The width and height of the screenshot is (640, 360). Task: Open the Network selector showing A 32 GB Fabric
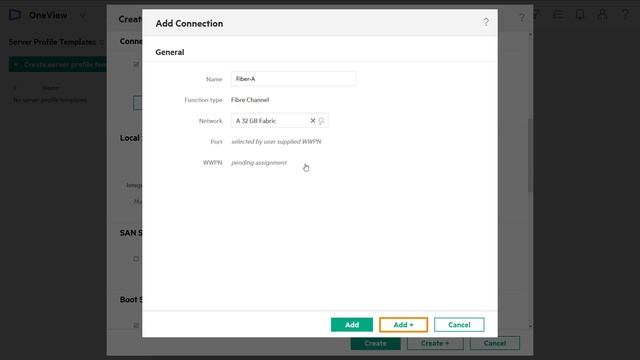pos(280,120)
